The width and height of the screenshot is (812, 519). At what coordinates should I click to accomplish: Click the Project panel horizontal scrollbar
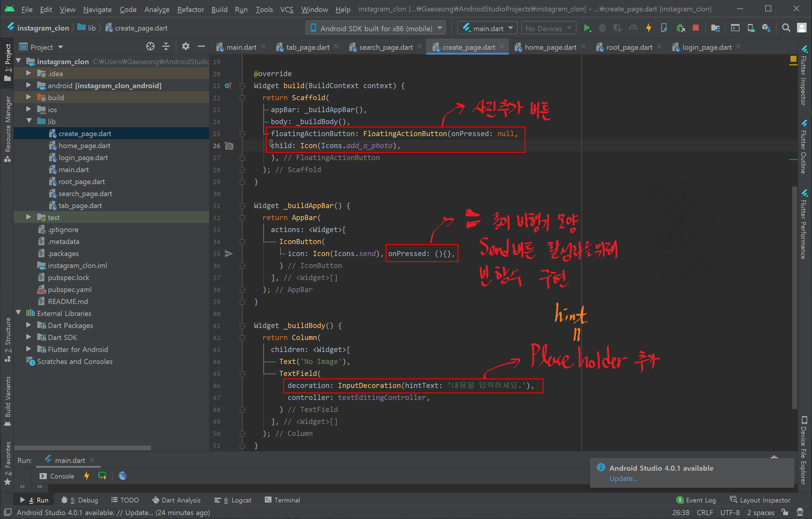coord(83,448)
